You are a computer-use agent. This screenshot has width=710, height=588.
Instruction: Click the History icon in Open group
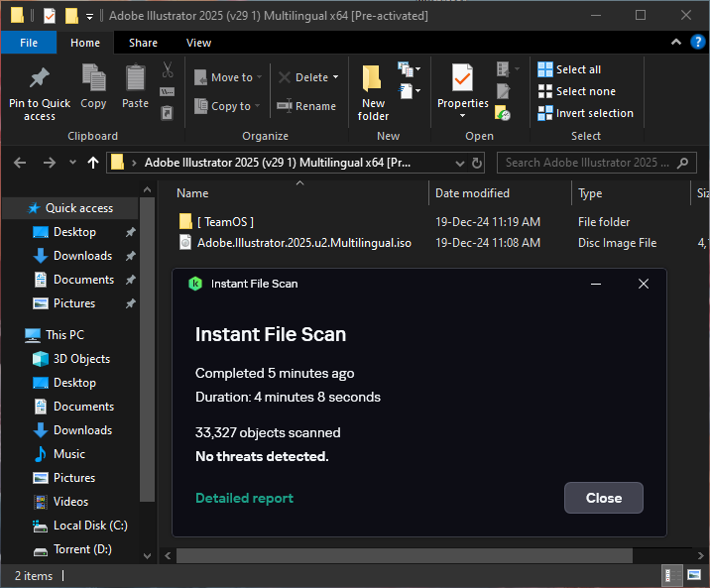[x=503, y=113]
